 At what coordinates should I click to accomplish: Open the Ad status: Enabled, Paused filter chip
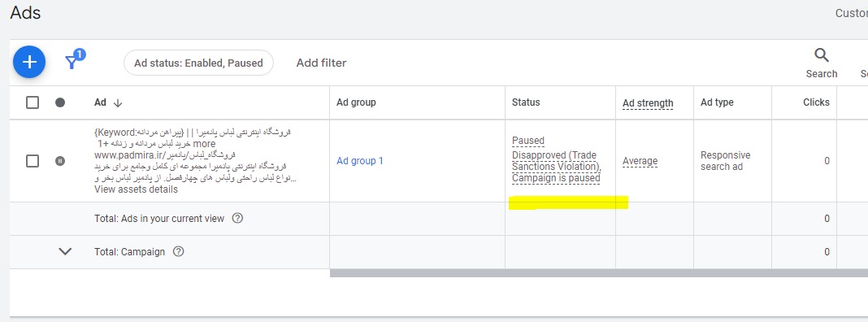pyautogui.click(x=198, y=63)
